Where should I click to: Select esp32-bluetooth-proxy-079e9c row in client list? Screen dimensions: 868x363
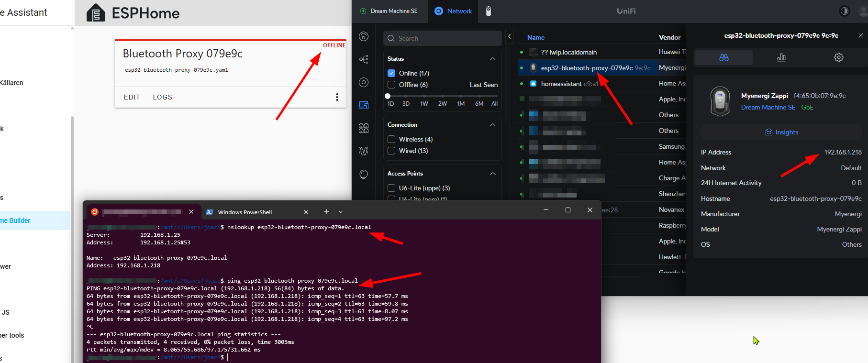[x=602, y=68]
